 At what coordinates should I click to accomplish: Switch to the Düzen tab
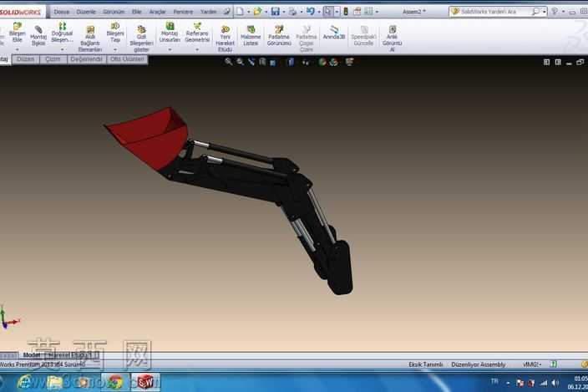coord(26,59)
